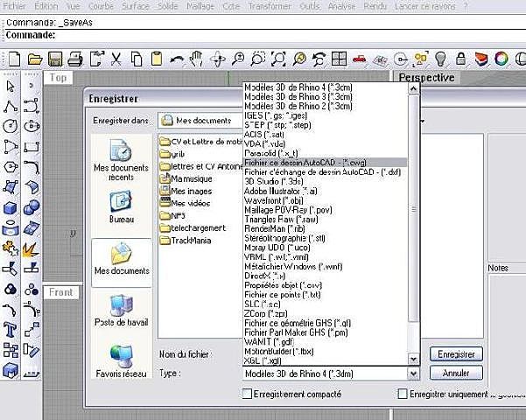Image resolution: width=526 pixels, height=420 pixels.
Task: Open the Courbe menu
Action: click(x=101, y=6)
